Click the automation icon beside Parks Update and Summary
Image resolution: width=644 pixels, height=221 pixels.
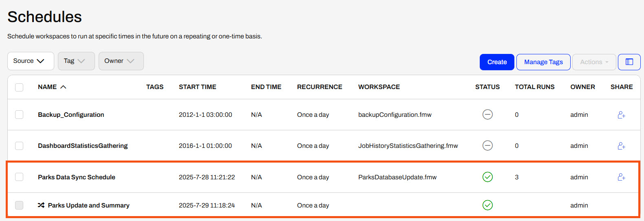coord(41,205)
